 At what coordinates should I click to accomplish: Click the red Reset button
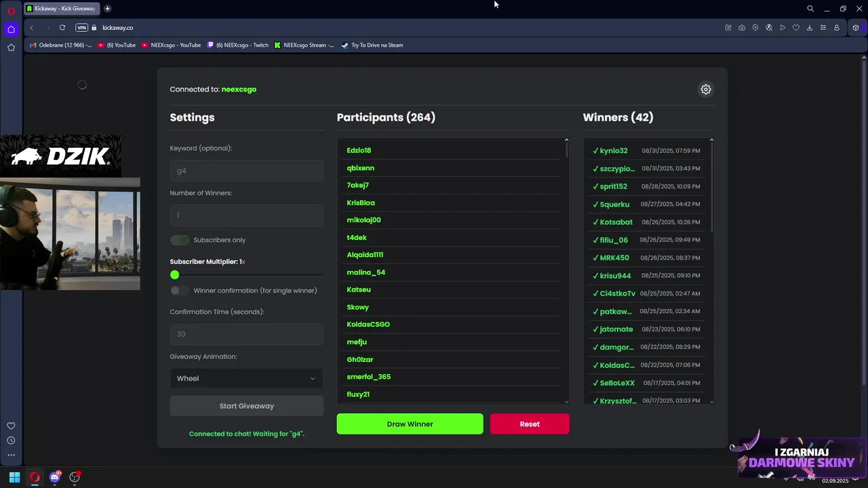coord(530,424)
